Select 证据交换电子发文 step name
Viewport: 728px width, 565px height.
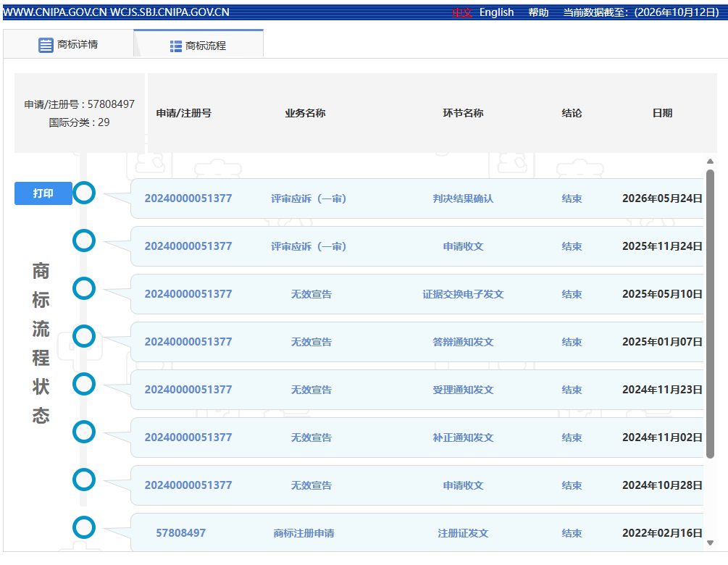tap(463, 294)
